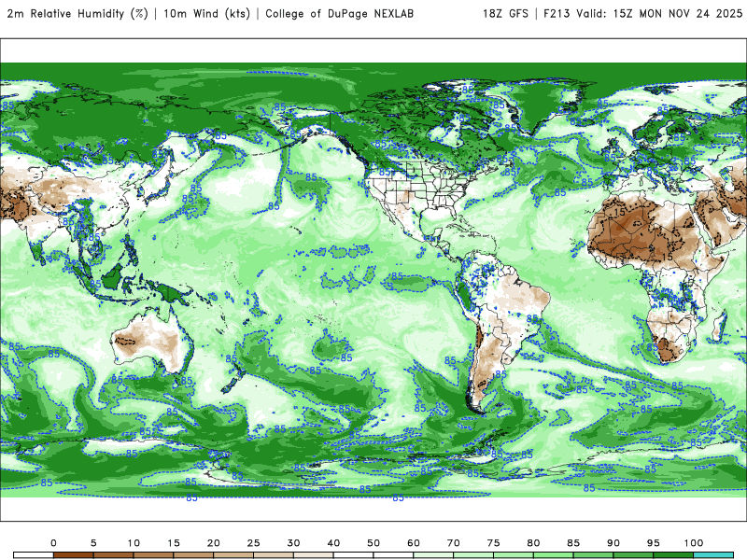
Task: Select the white swatch left of 0
Action: pos(34,555)
